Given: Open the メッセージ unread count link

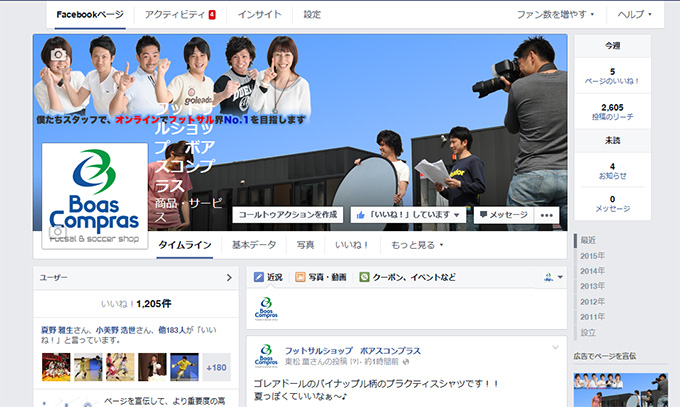Looking at the screenshot, I should point(612,204).
